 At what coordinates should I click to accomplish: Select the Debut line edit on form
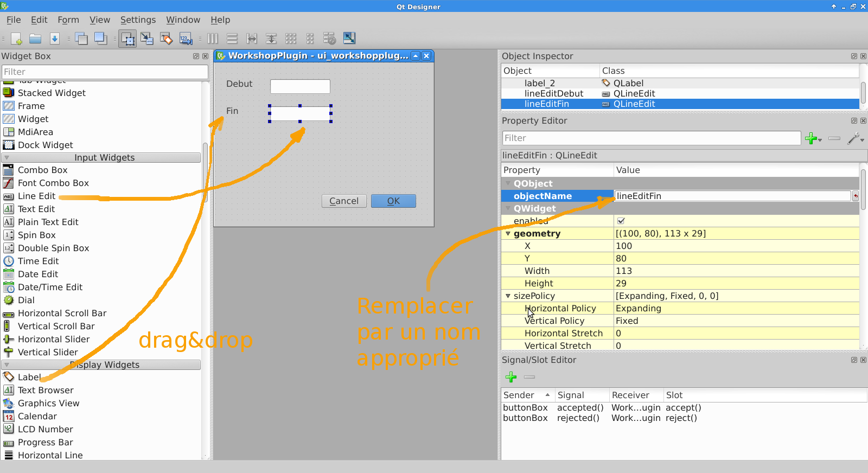tap(300, 86)
